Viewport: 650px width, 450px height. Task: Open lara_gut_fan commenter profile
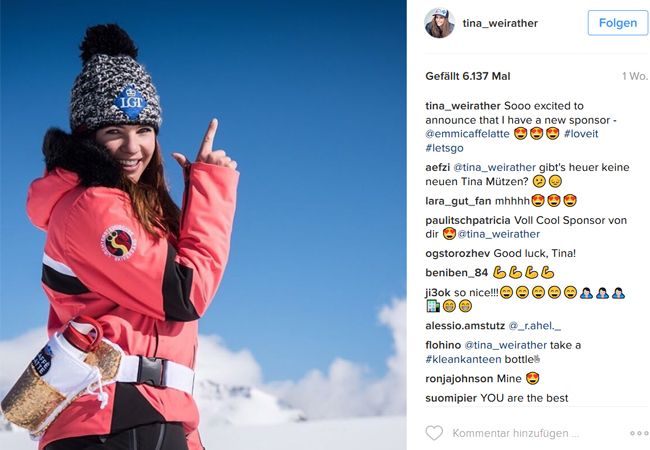click(x=458, y=201)
